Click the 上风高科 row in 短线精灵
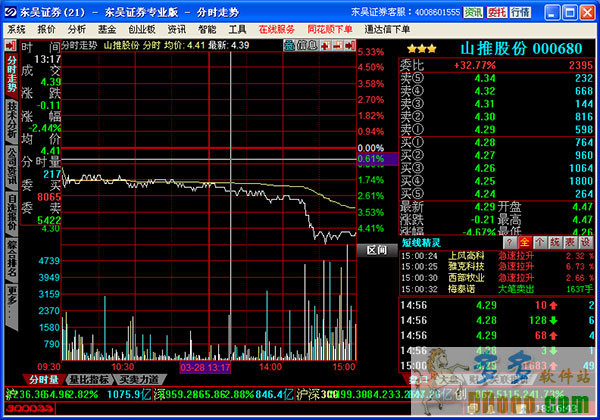This screenshot has width=600, height=420. (497, 256)
